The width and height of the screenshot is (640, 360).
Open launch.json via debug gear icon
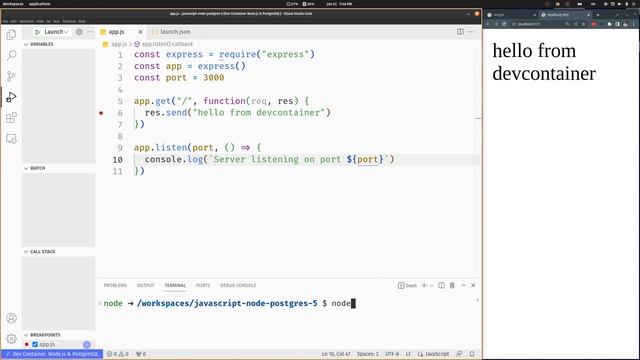[x=79, y=31]
